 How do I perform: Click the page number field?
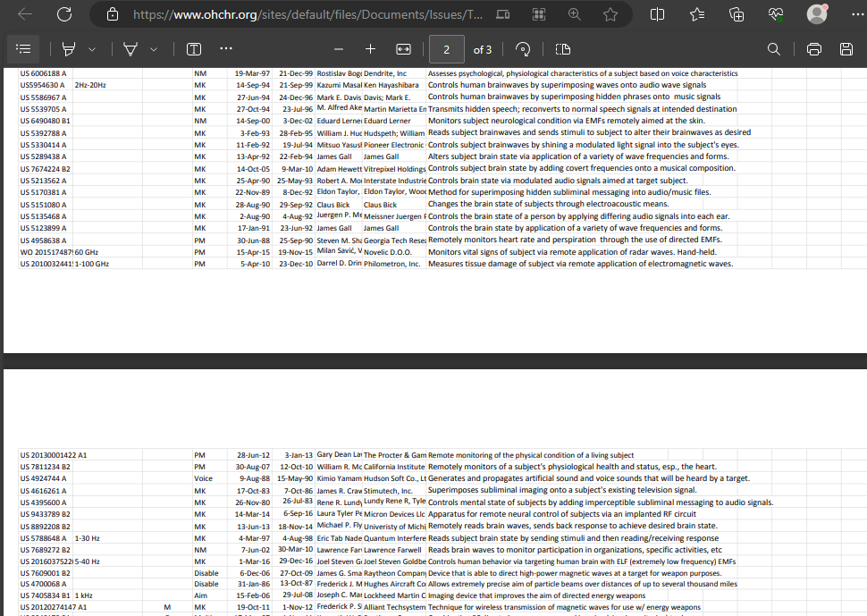[x=447, y=50]
